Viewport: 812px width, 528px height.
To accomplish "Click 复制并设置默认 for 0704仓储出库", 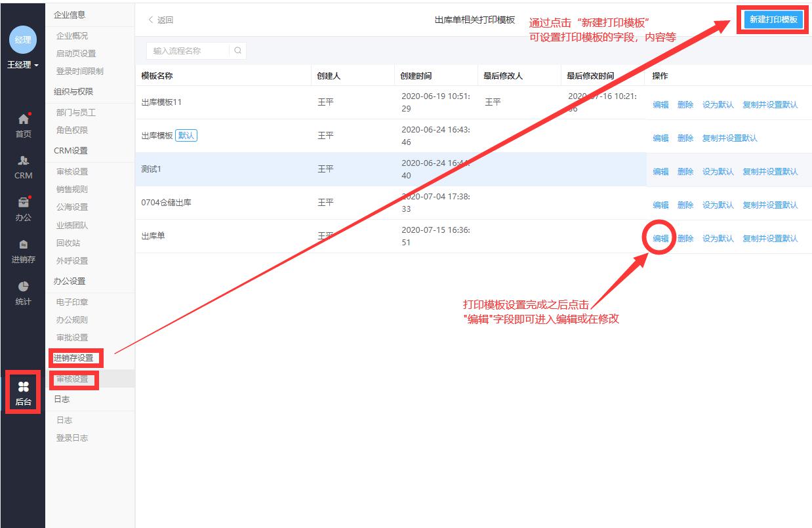I will (770, 205).
